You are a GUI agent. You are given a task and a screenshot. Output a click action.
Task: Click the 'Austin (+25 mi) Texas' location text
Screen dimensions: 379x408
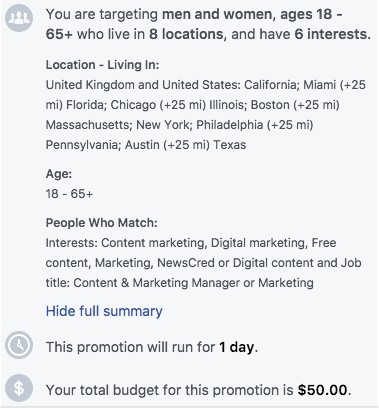(x=185, y=145)
